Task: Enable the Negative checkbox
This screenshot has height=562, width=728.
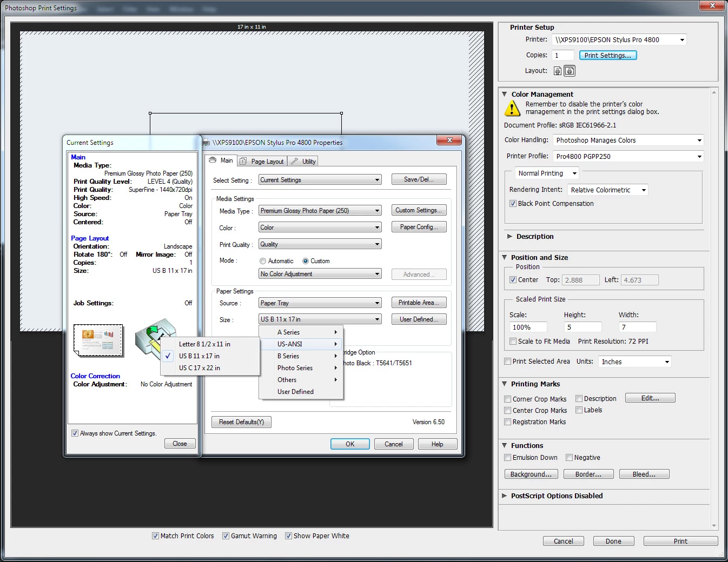Action: [x=569, y=458]
